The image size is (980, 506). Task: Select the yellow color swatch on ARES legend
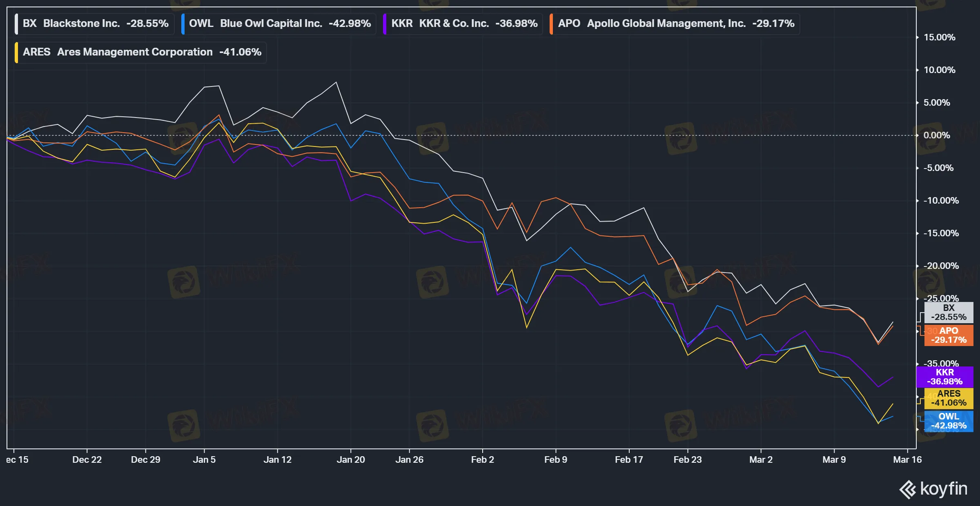pyautogui.click(x=16, y=52)
